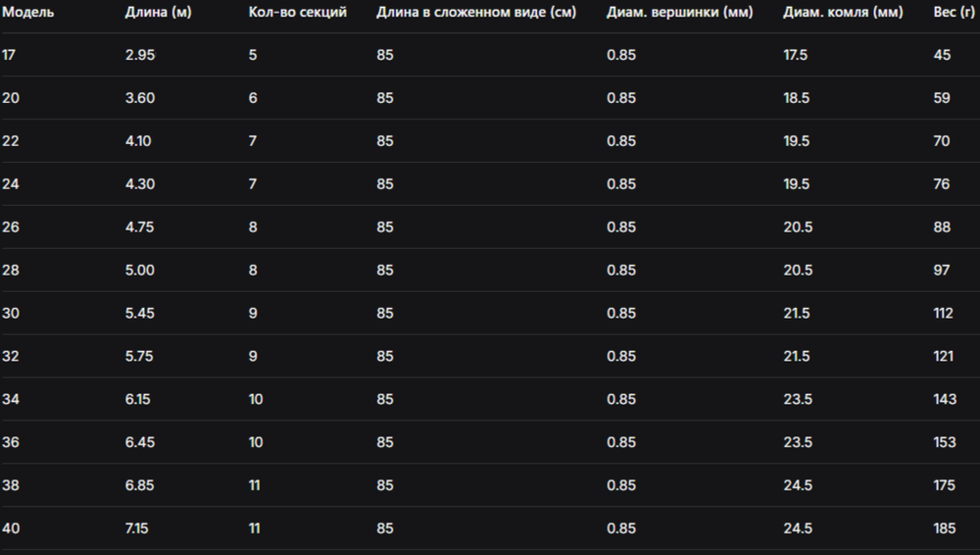Image resolution: width=980 pixels, height=555 pixels.
Task: Click the length value 3.60
Action: point(140,98)
